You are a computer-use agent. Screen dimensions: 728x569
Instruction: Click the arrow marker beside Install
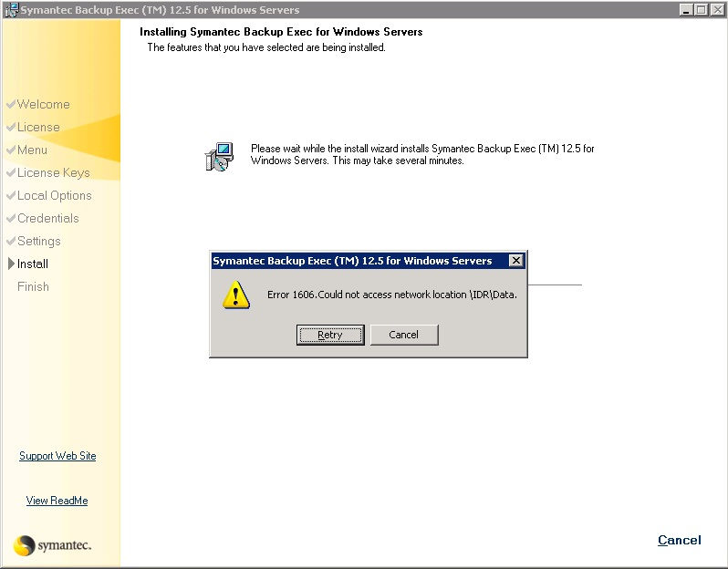coord(12,264)
